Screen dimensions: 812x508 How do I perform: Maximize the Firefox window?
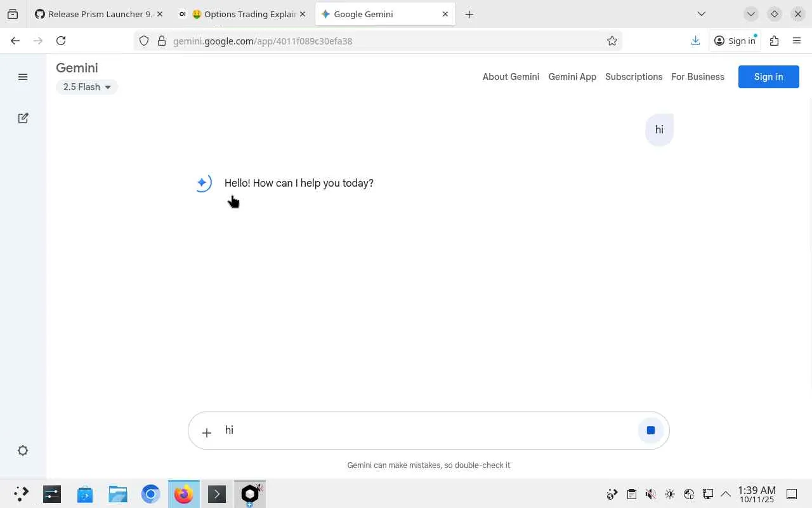(774, 14)
